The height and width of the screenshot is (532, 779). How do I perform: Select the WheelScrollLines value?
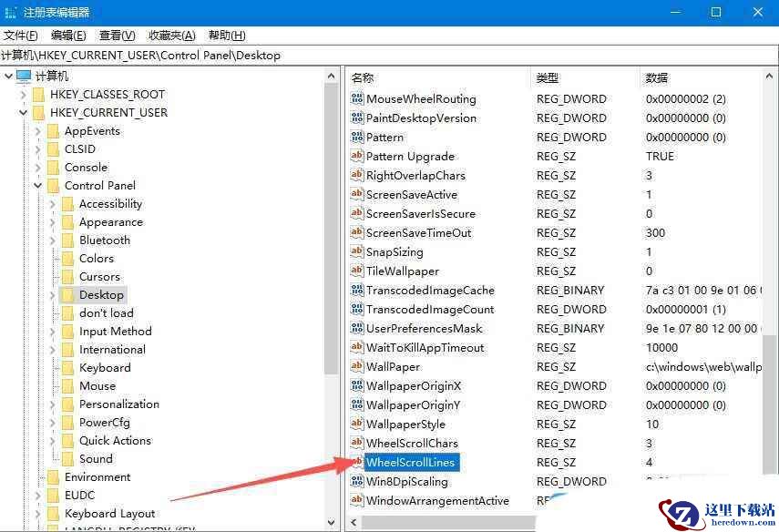410,462
